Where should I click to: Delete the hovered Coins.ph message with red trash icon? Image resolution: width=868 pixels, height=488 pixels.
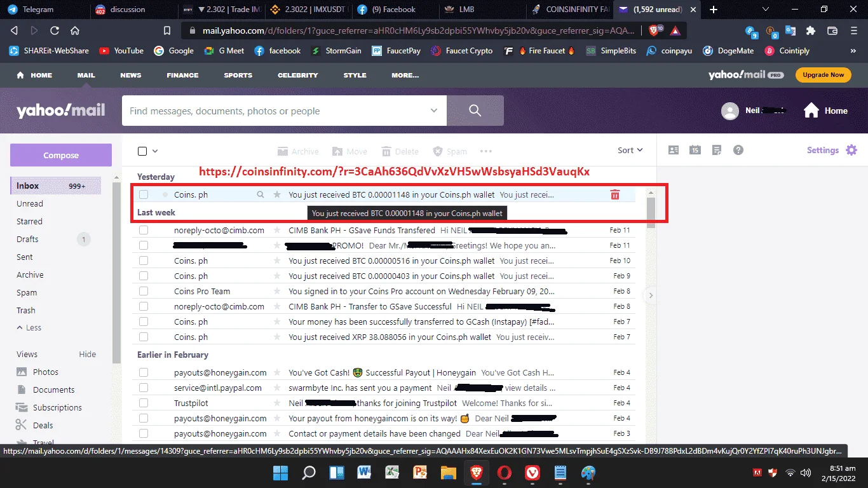click(x=614, y=194)
